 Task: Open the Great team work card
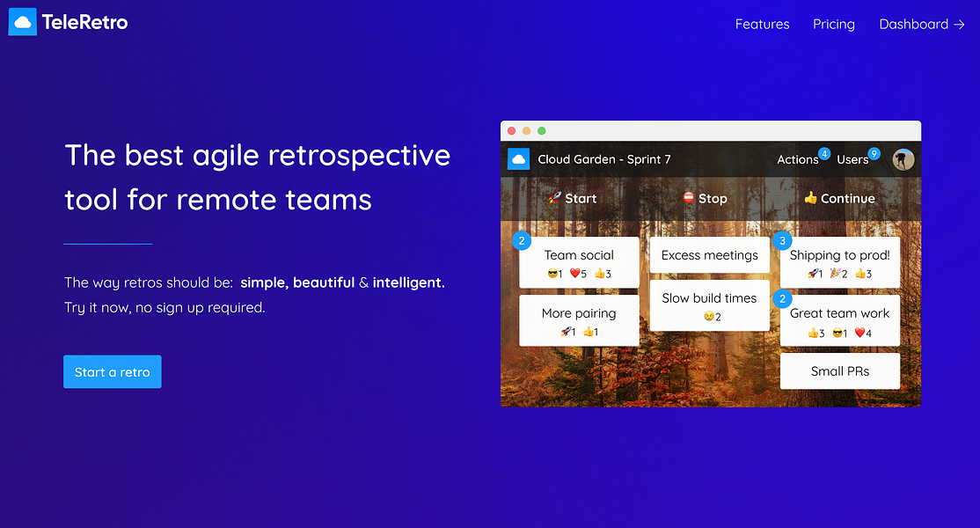coord(840,320)
